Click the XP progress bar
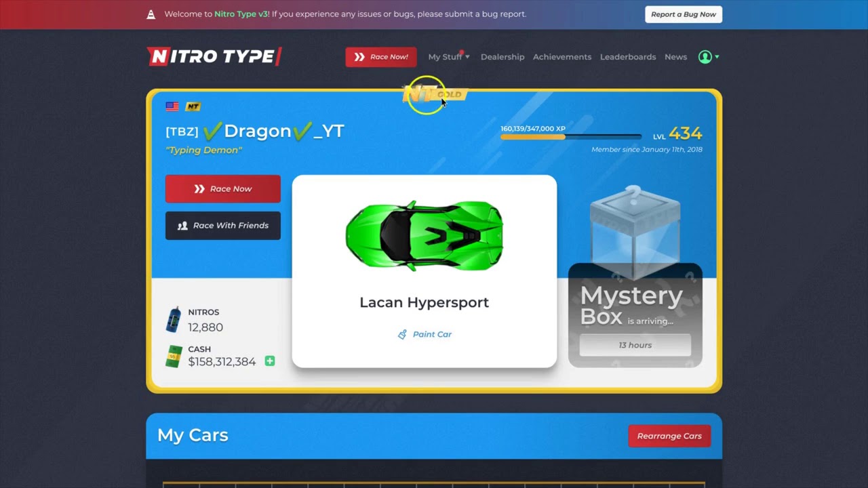 pyautogui.click(x=571, y=138)
